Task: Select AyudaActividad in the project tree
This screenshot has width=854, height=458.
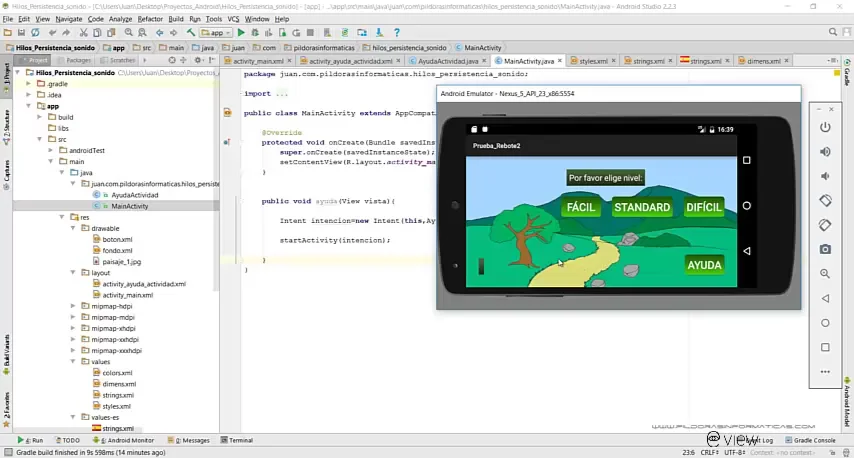Action: click(135, 195)
